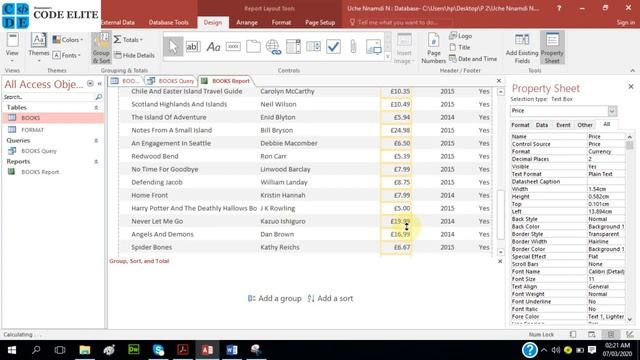The height and width of the screenshot is (360, 640).
Task: Pick the Image control
Action: click(x=373, y=47)
